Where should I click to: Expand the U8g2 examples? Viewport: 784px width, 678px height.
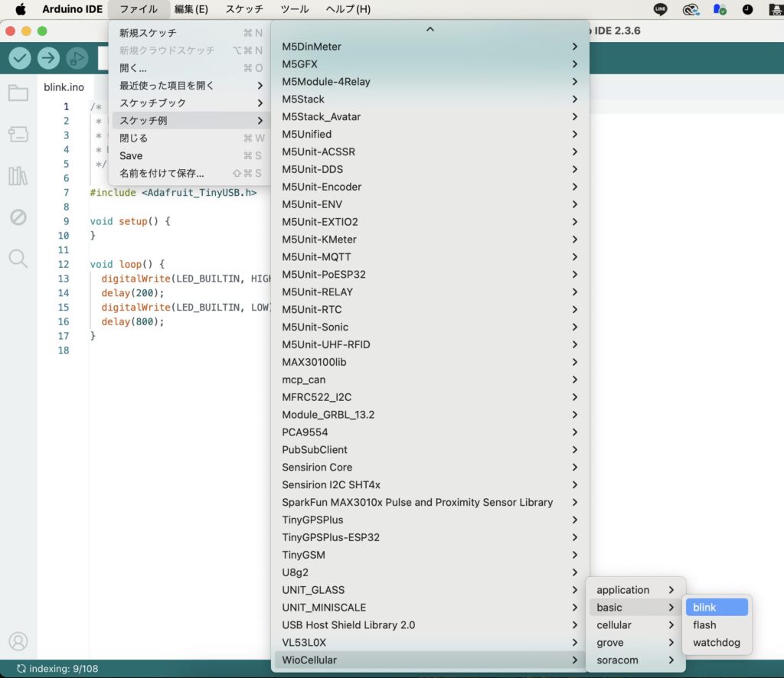coord(430,572)
